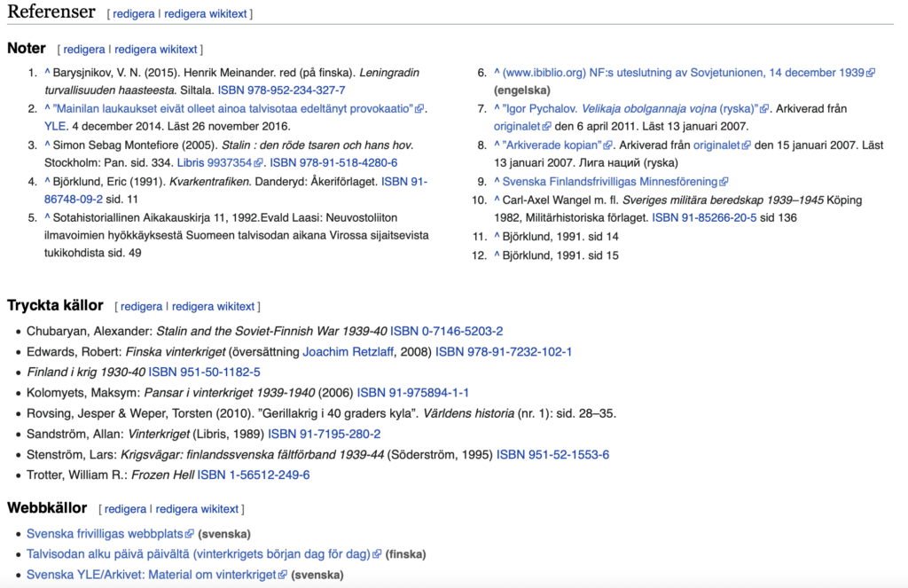Open "redigera" next to Referenser heading
The height and width of the screenshot is (588, 908).
pyautogui.click(x=133, y=14)
